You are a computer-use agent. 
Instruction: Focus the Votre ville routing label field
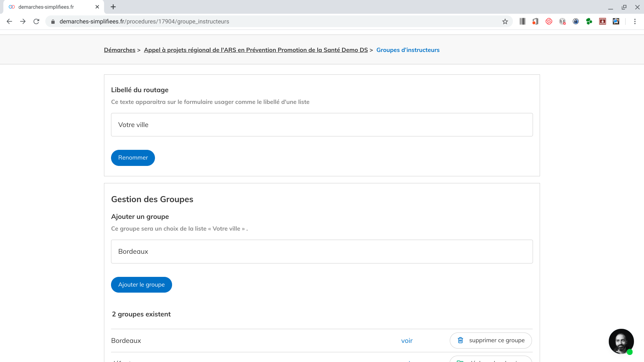(322, 125)
